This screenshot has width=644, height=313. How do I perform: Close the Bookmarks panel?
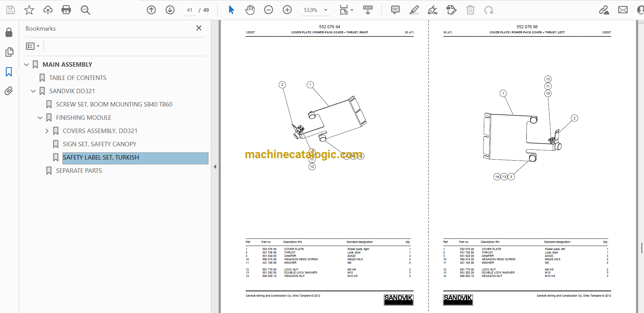[x=199, y=28]
